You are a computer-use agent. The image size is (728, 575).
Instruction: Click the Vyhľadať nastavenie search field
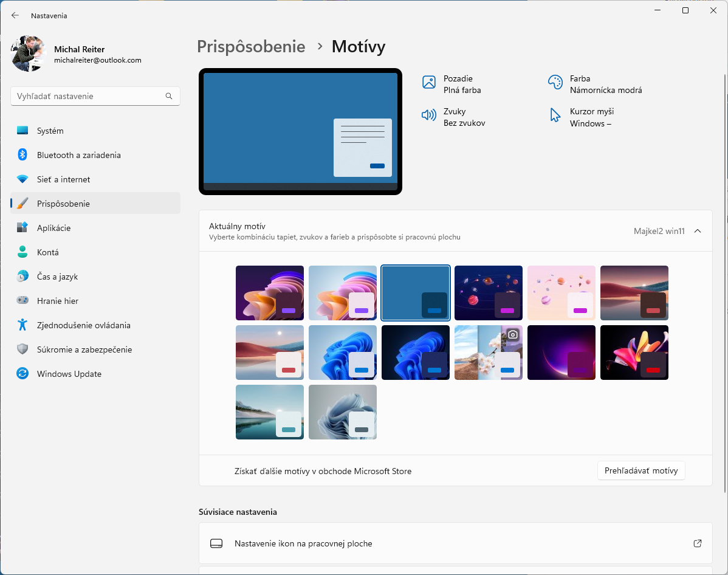click(x=88, y=96)
